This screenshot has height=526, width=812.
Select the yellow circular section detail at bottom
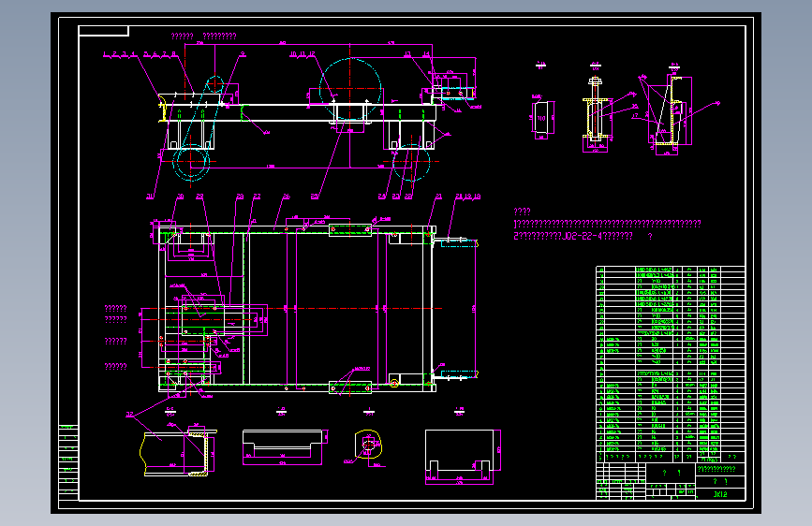[368, 445]
